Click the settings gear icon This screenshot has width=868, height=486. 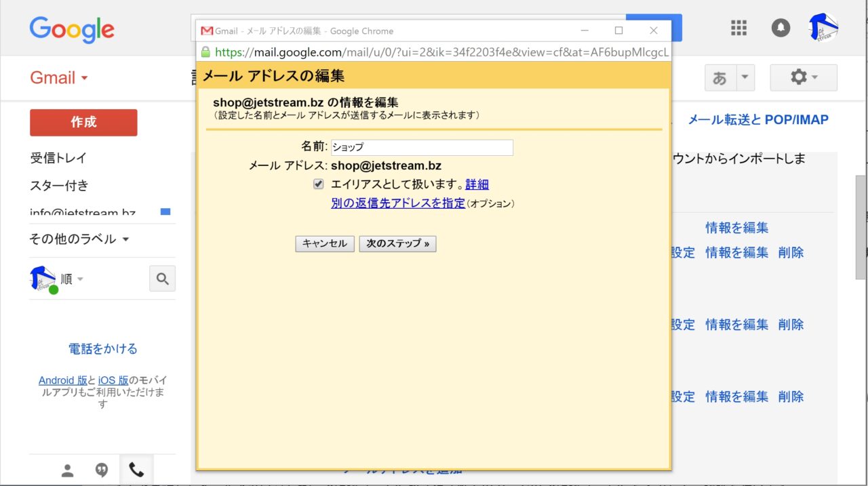(804, 78)
